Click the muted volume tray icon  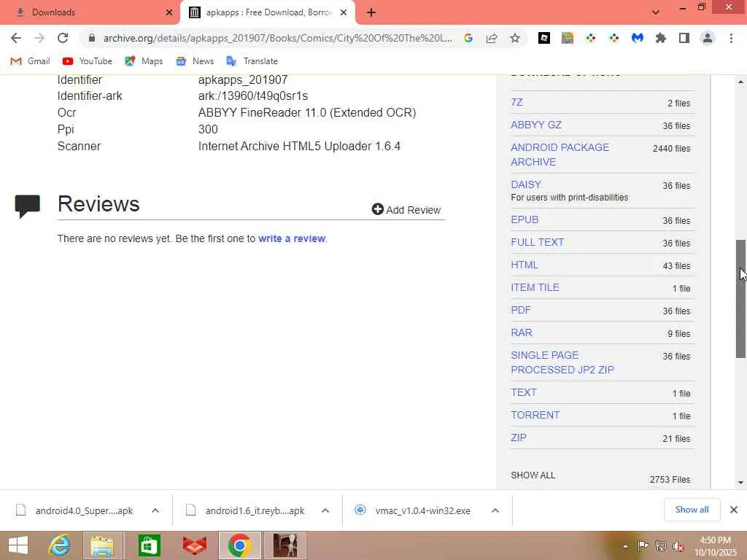pyautogui.click(x=678, y=546)
